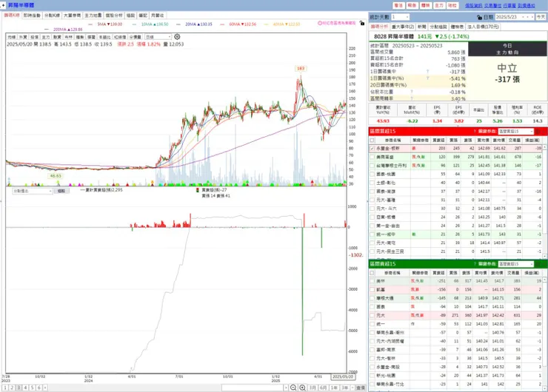
Task: Click the lock icon beside 日期 field
Action: (x=480, y=17)
